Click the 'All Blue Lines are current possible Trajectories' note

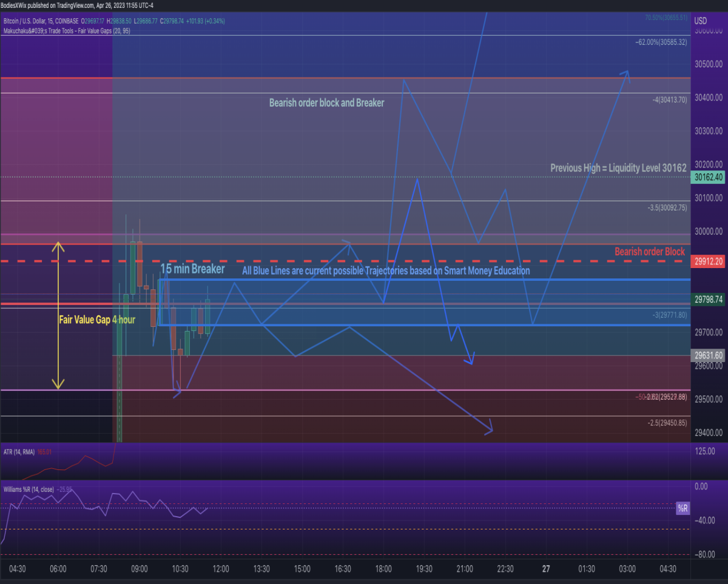386,271
